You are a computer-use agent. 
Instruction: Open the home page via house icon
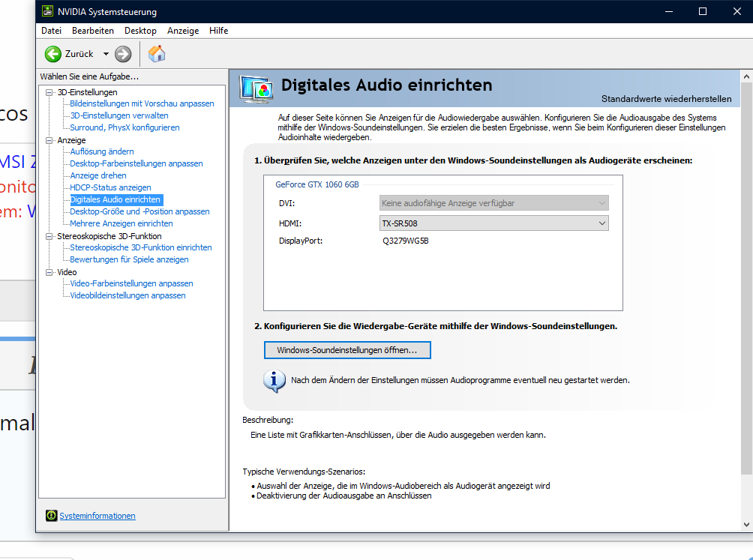point(157,54)
